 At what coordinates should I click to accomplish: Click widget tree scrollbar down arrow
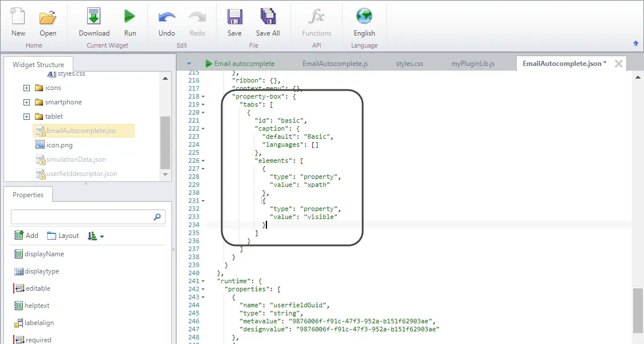[165, 175]
